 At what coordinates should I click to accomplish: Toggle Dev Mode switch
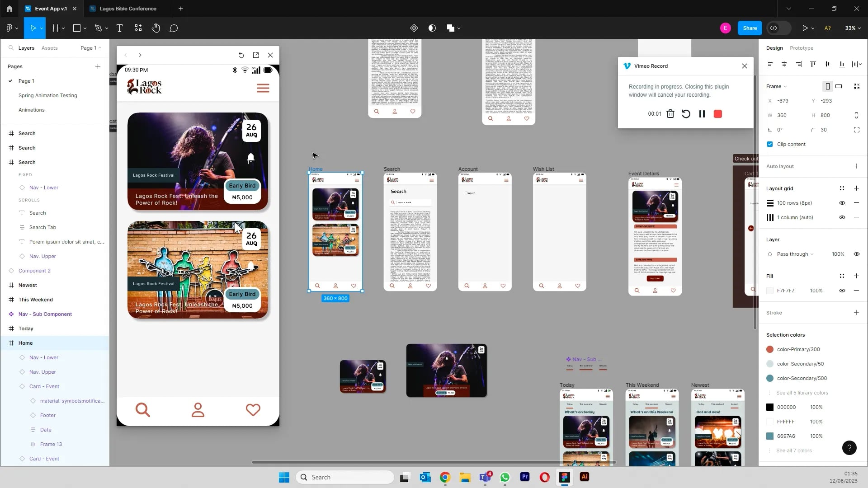pos(779,28)
